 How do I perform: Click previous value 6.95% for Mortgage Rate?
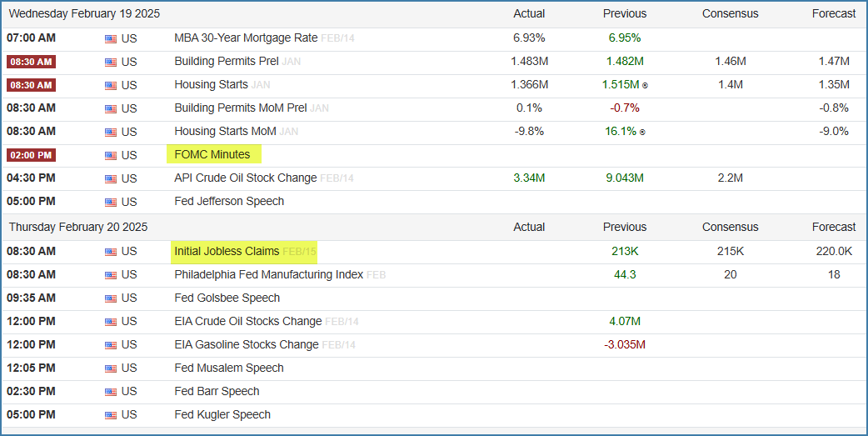coord(625,38)
